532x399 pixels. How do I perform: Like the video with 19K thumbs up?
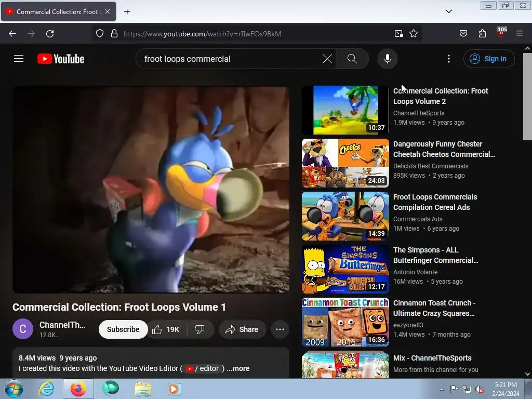167,329
